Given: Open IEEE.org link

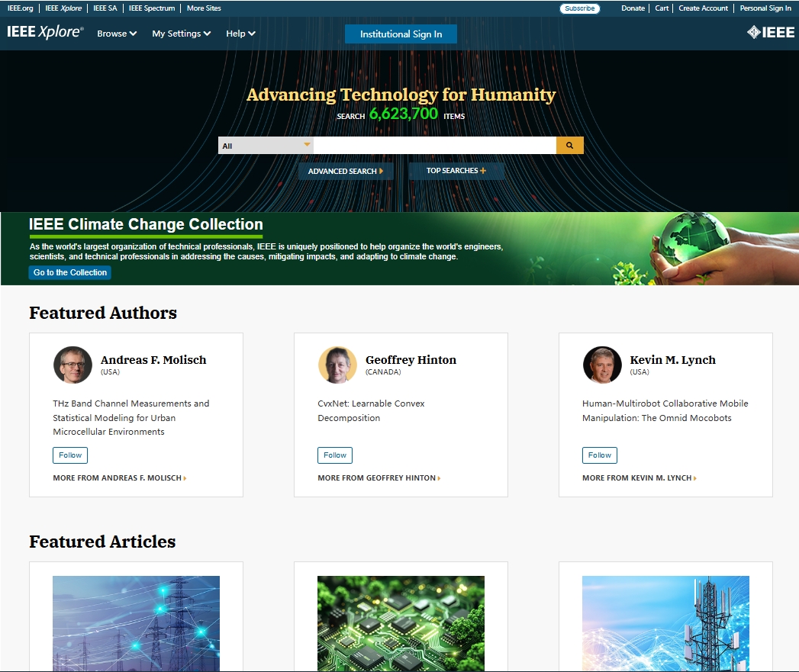Looking at the screenshot, I should click(21, 8).
